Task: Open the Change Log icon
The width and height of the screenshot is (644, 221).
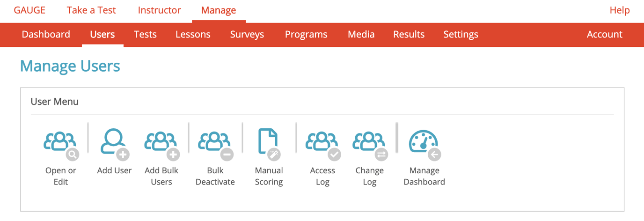Action: [x=370, y=145]
